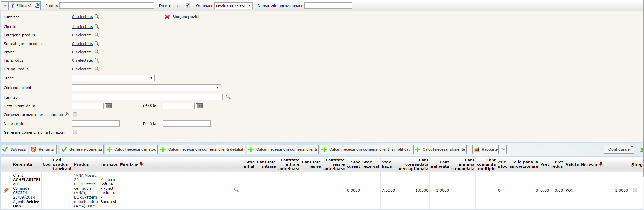Image resolution: width=644 pixels, height=210 pixels.
Task: Open the Rapoarte menu
Action: [x=486, y=149]
